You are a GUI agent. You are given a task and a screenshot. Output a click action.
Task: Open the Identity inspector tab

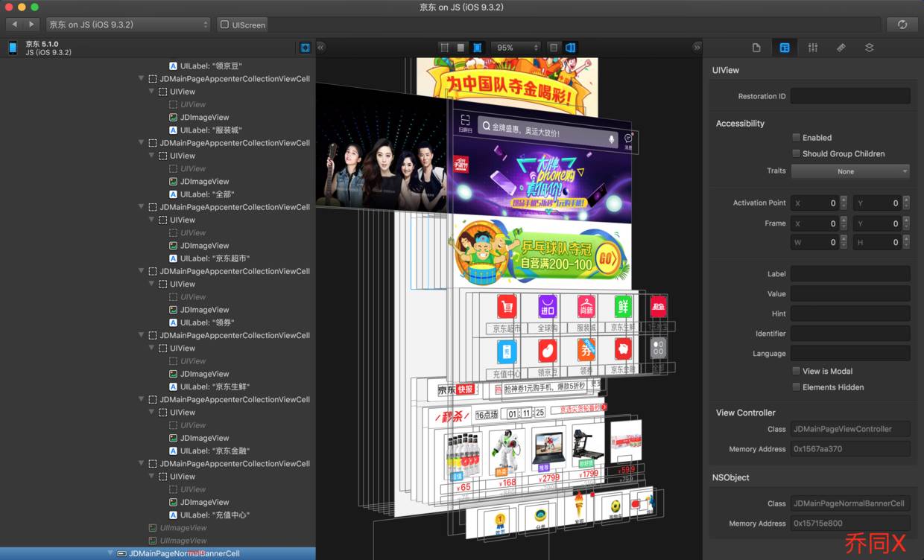coord(785,48)
